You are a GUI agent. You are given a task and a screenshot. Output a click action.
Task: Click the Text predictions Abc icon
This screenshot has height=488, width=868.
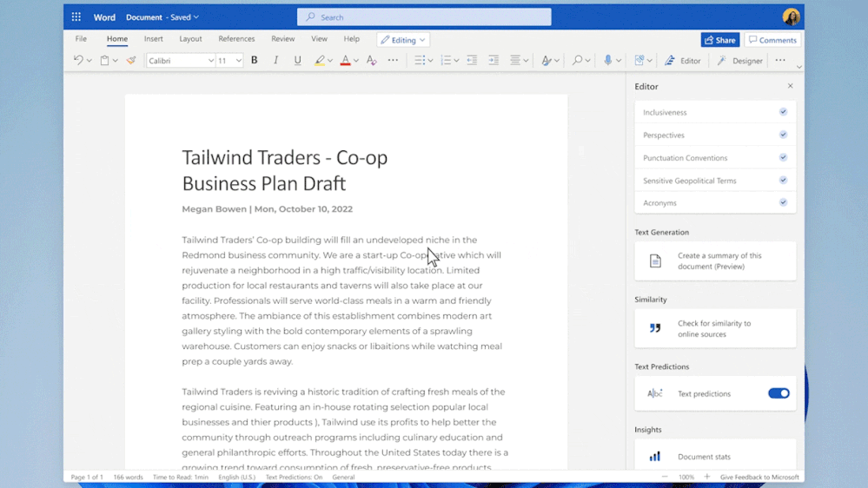pyautogui.click(x=655, y=393)
